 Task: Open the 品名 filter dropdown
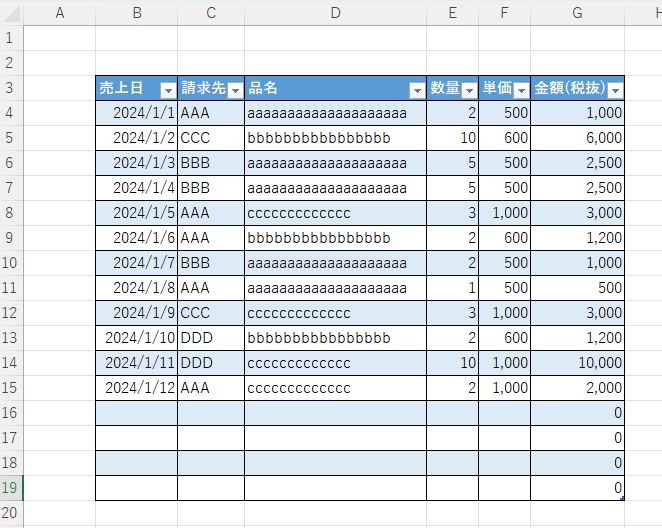click(x=417, y=90)
